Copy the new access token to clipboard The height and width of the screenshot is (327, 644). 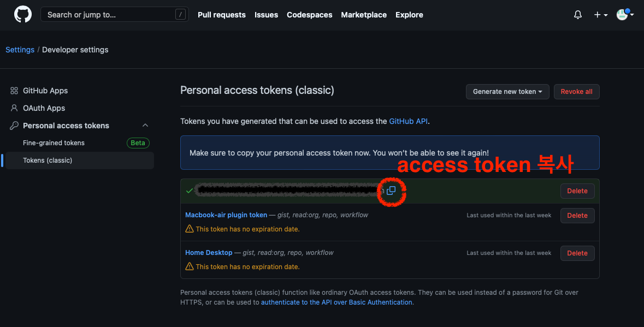[x=392, y=191]
